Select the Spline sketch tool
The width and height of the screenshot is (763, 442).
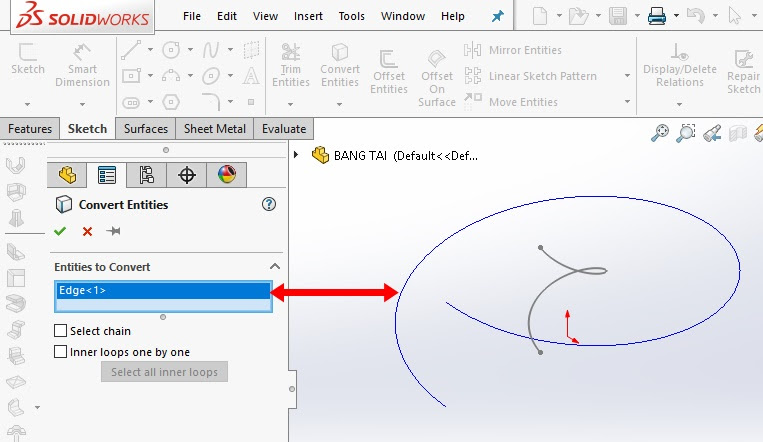(211, 50)
